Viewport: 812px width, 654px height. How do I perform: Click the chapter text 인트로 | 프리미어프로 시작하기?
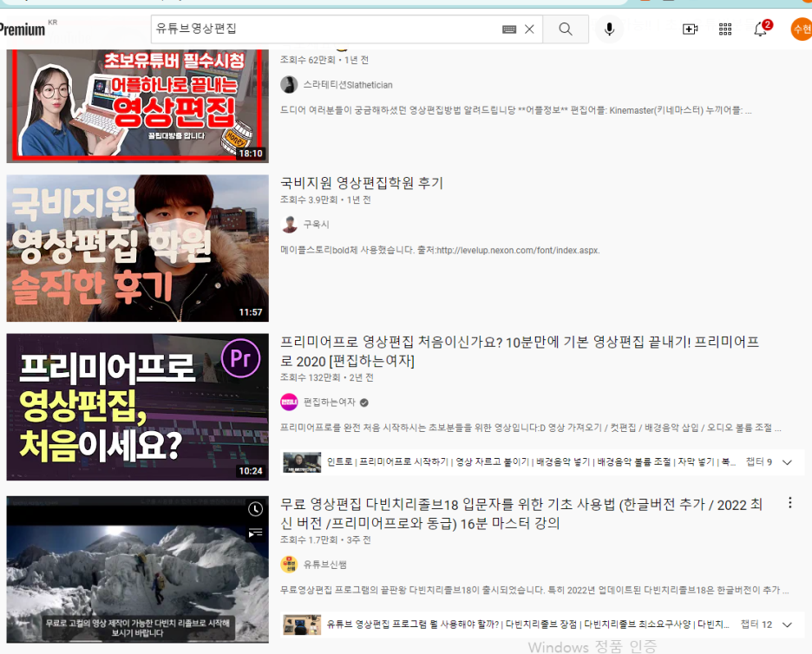[x=388, y=462]
